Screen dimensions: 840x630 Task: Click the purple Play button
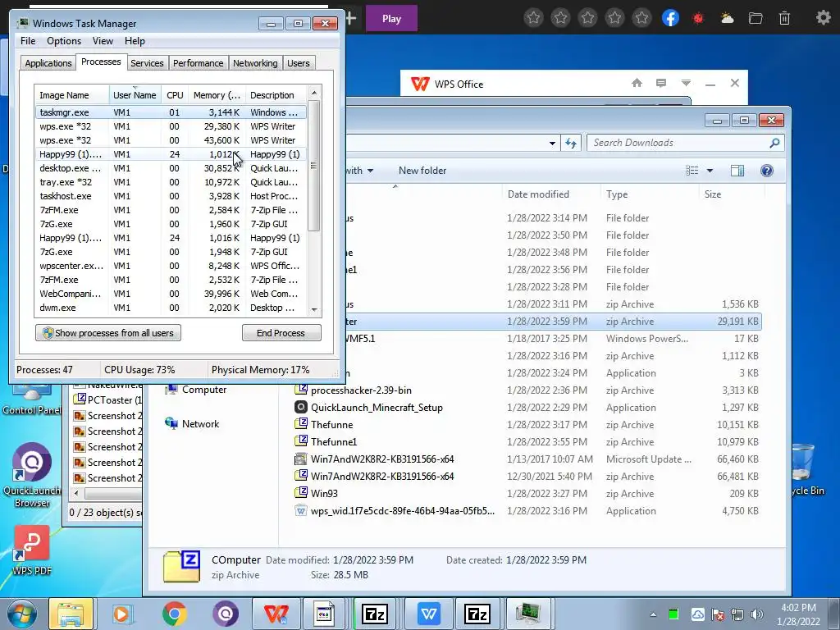click(x=391, y=18)
